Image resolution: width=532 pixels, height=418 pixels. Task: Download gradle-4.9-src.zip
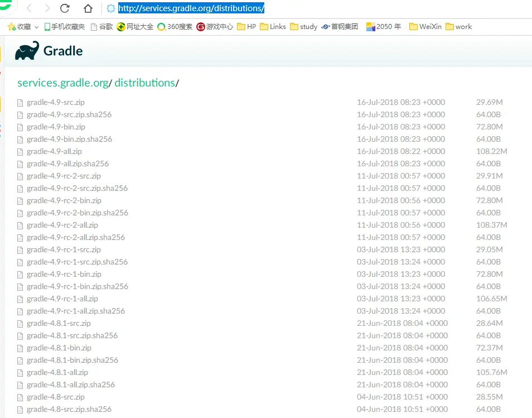pyautogui.click(x=56, y=102)
